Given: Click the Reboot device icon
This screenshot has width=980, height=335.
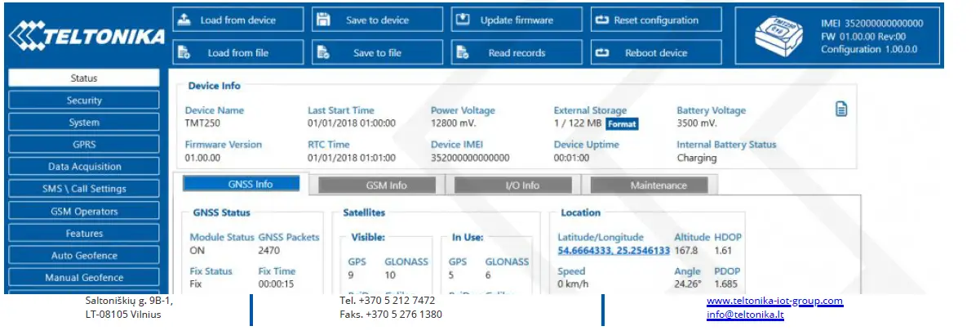Looking at the screenshot, I should pyautogui.click(x=602, y=52).
